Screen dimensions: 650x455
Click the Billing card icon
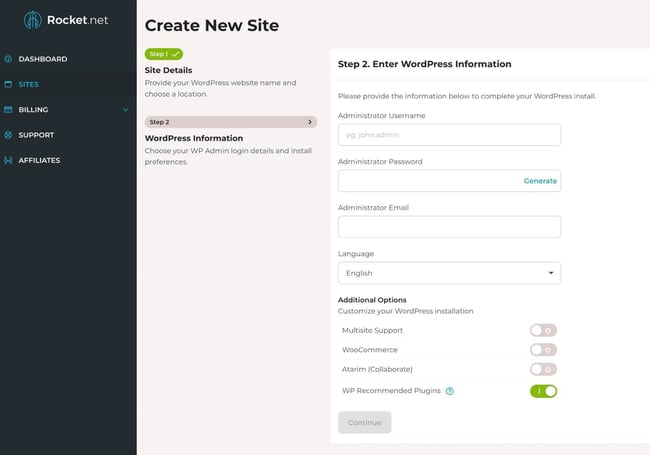pyautogui.click(x=9, y=110)
